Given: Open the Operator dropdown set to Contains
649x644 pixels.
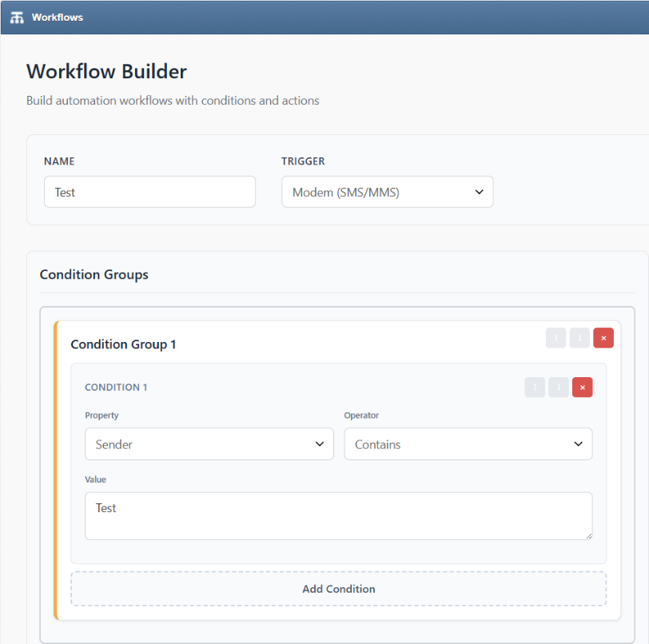Looking at the screenshot, I should (468, 444).
